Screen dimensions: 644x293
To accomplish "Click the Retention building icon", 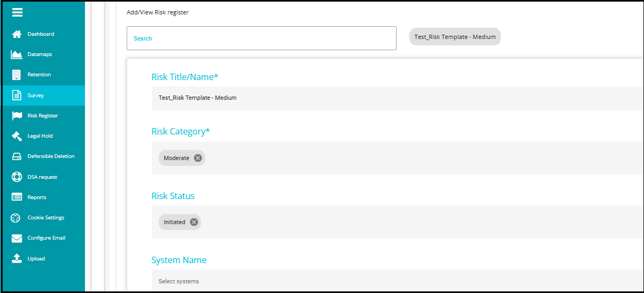I will [17, 75].
